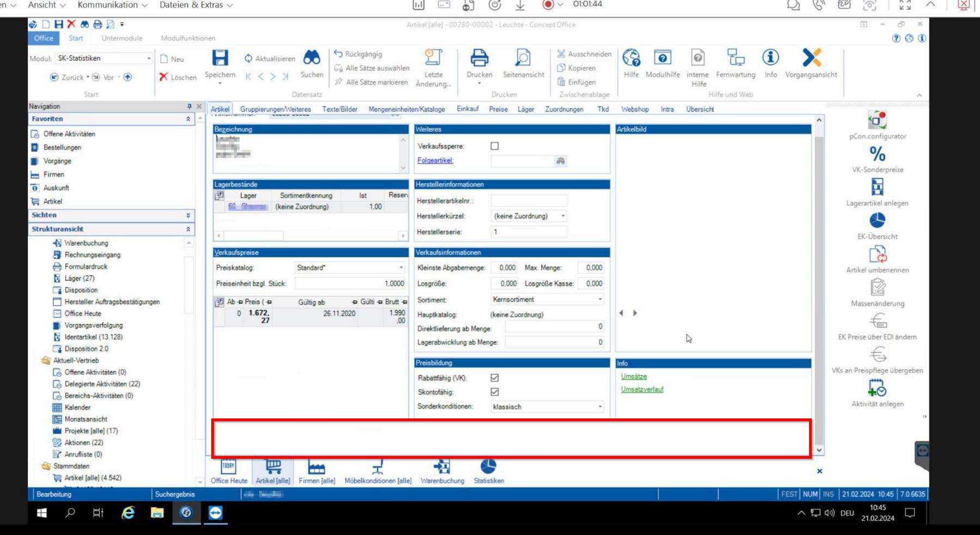Image resolution: width=980 pixels, height=535 pixels.
Task: Open the Webshop tab
Action: tap(635, 110)
